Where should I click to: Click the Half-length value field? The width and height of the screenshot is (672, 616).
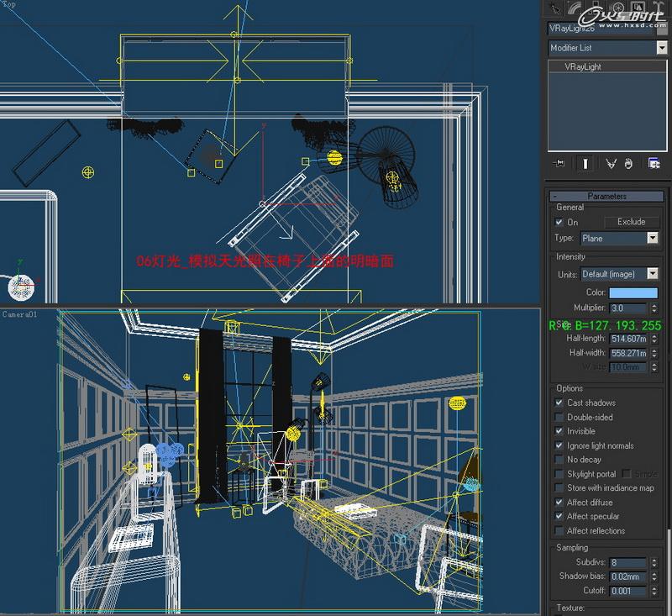[627, 339]
